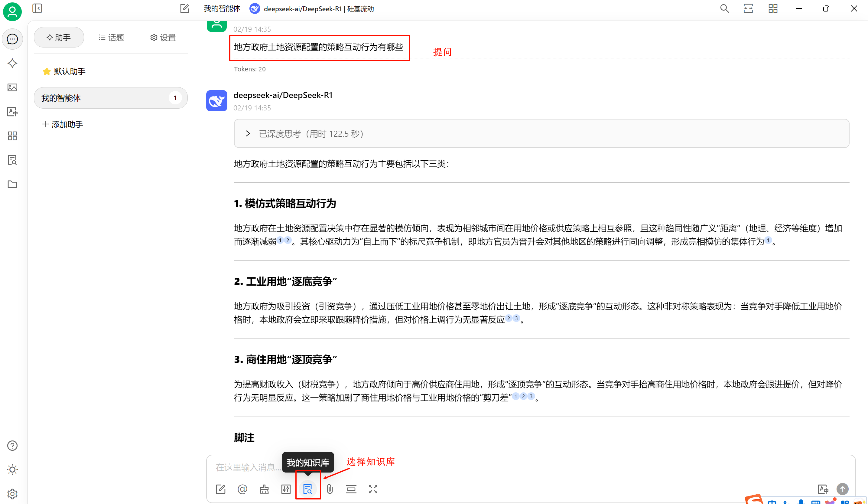
Task: Open the image generation sidebar icon
Action: click(x=12, y=87)
